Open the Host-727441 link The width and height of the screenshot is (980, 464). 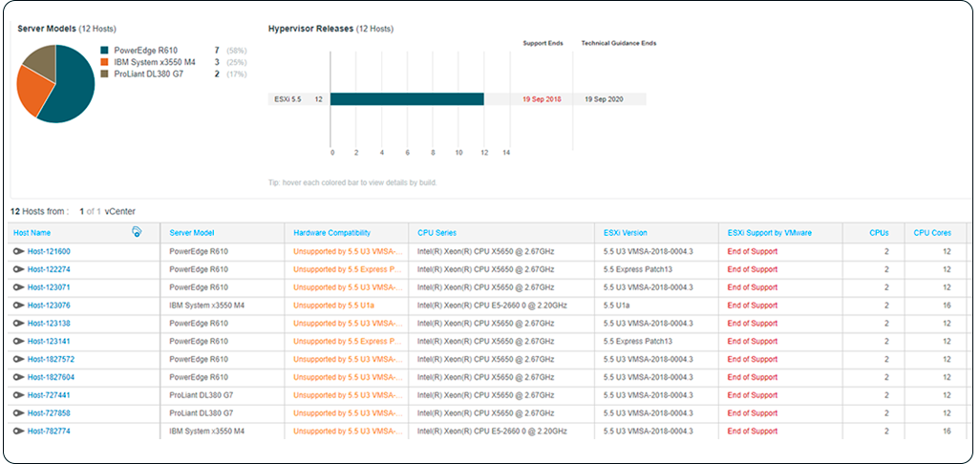pyautogui.click(x=49, y=395)
